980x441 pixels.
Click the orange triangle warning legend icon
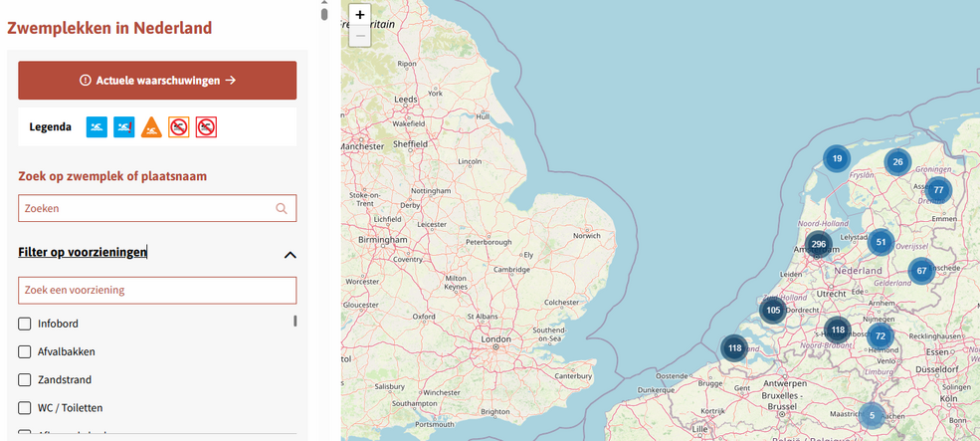(151, 127)
